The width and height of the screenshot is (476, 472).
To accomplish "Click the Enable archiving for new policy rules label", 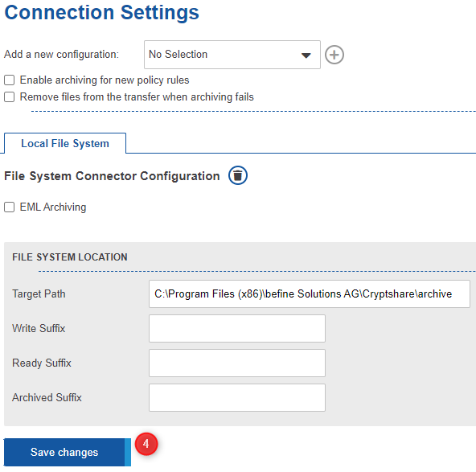I will click(x=105, y=80).
